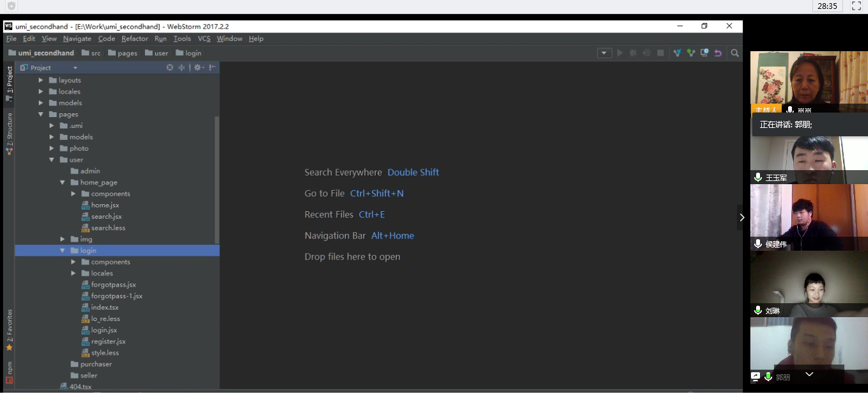Hide the Project panel with hide icon
868x394 pixels.
click(x=212, y=68)
